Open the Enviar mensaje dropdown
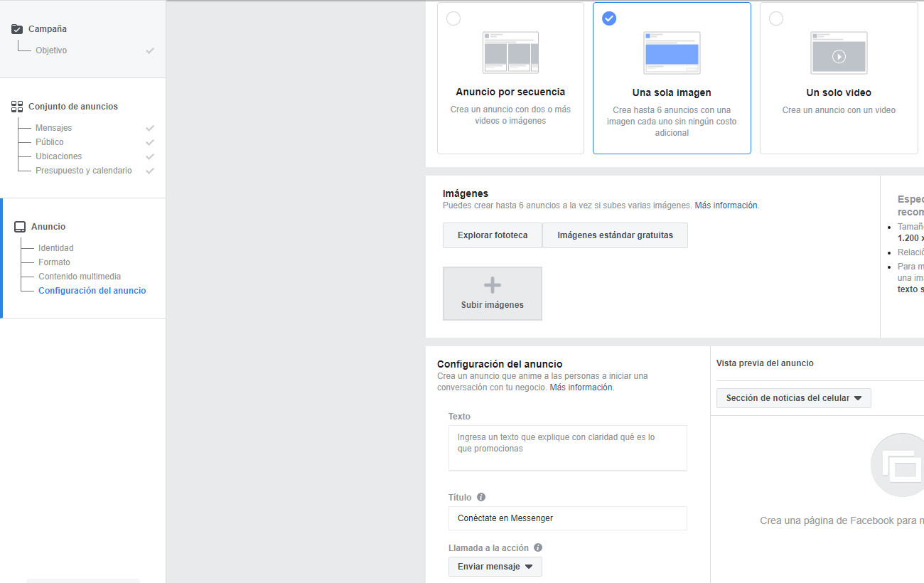The height and width of the screenshot is (583, 924). pyautogui.click(x=495, y=567)
